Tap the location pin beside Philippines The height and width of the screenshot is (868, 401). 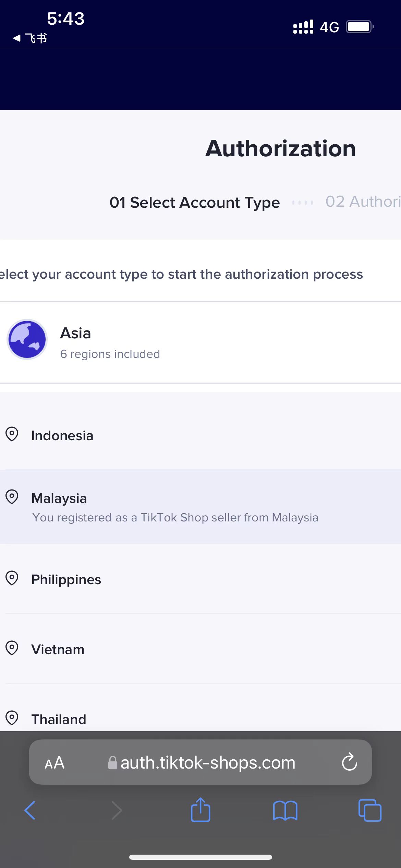pyautogui.click(x=12, y=579)
